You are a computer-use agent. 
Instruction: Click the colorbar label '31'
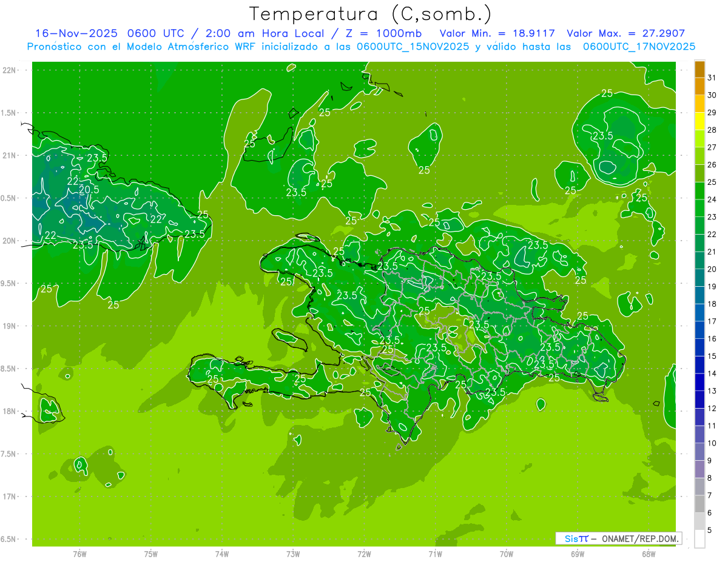pyautogui.click(x=712, y=78)
